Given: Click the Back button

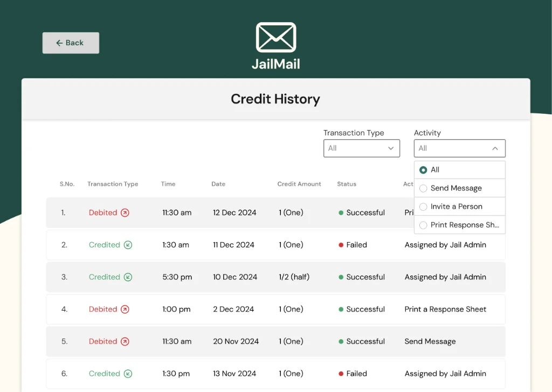Looking at the screenshot, I should [x=71, y=43].
